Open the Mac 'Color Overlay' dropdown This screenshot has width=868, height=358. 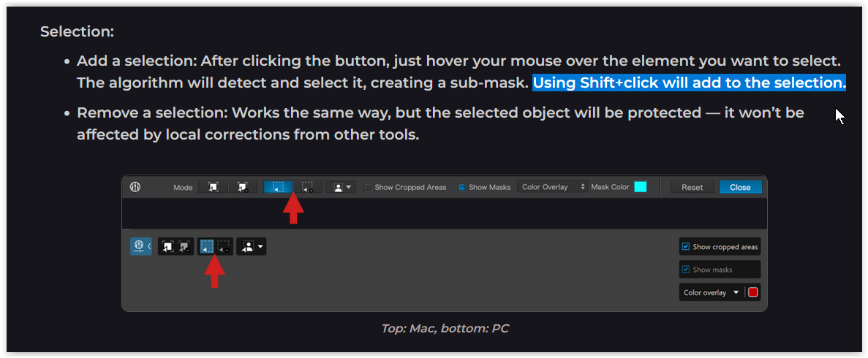tap(552, 187)
